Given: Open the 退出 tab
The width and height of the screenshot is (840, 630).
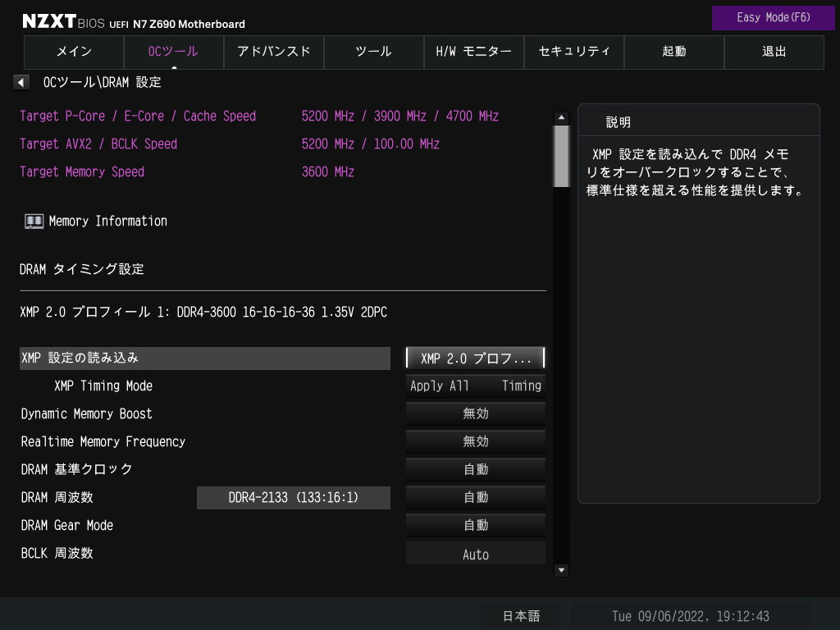Looking at the screenshot, I should [774, 52].
